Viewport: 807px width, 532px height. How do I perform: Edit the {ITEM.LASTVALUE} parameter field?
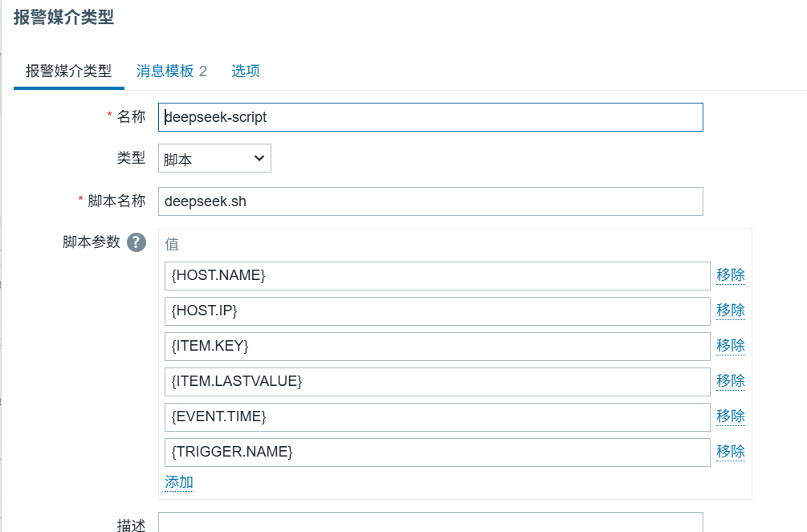tap(437, 382)
